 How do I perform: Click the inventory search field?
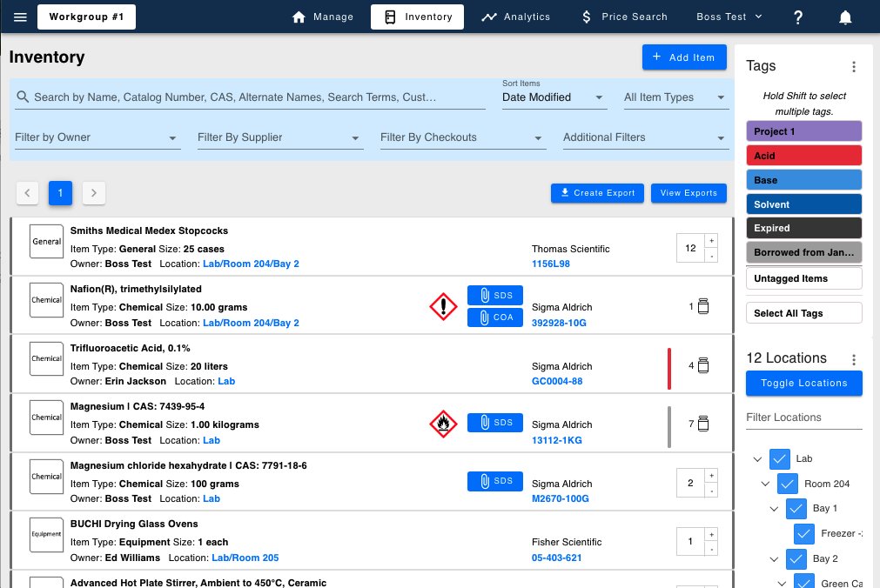point(251,97)
